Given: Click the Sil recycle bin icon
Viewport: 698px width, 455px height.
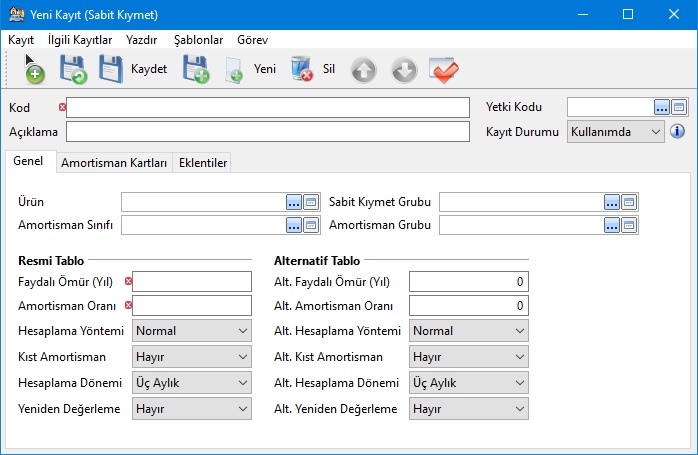Looking at the screenshot, I should [302, 69].
